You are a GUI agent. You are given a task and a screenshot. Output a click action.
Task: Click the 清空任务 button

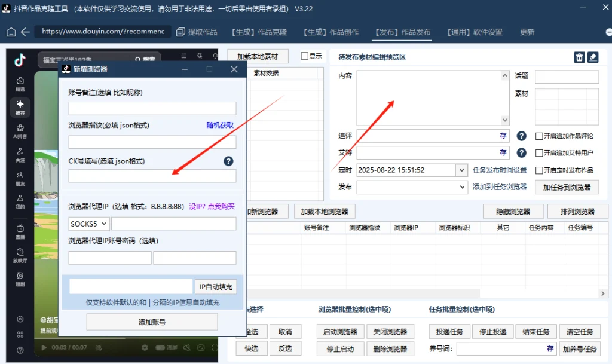[580, 332]
